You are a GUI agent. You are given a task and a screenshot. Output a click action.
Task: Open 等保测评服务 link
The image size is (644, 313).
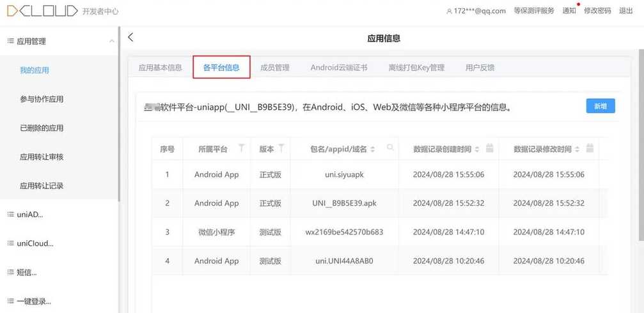(x=533, y=11)
